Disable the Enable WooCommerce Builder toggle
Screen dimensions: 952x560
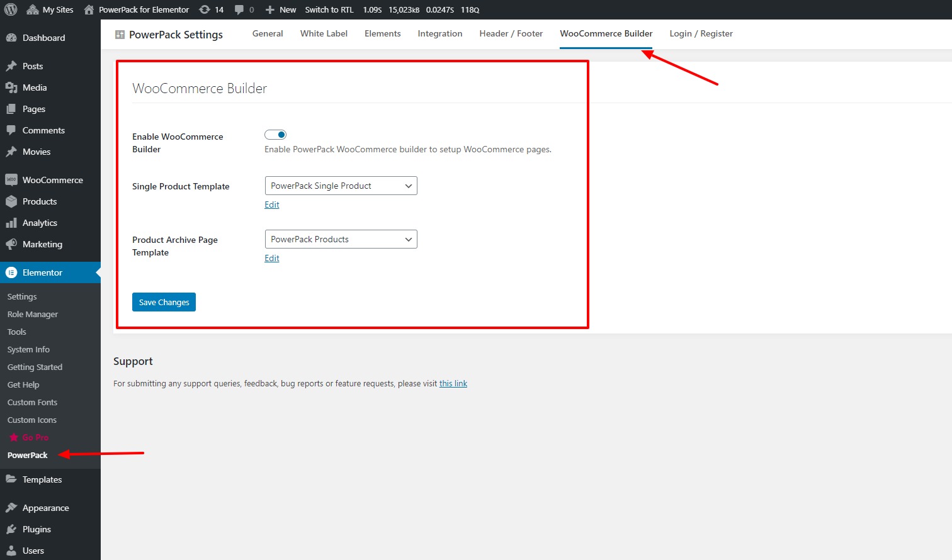pos(275,134)
